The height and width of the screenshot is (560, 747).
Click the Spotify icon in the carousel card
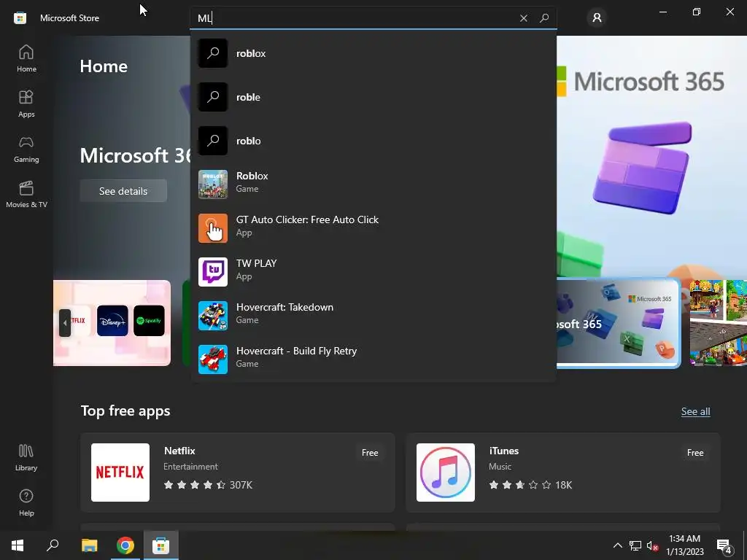[x=149, y=321]
